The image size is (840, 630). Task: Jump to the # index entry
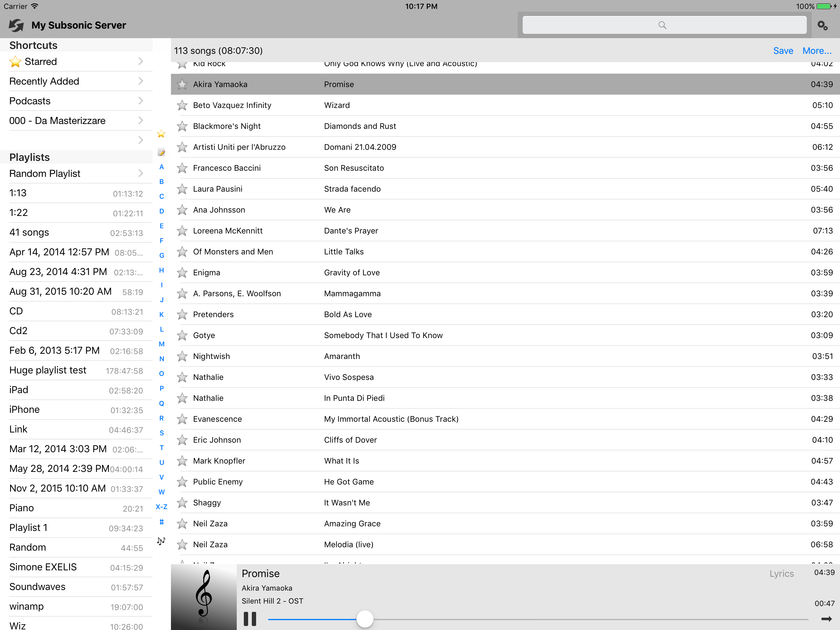pos(161,522)
